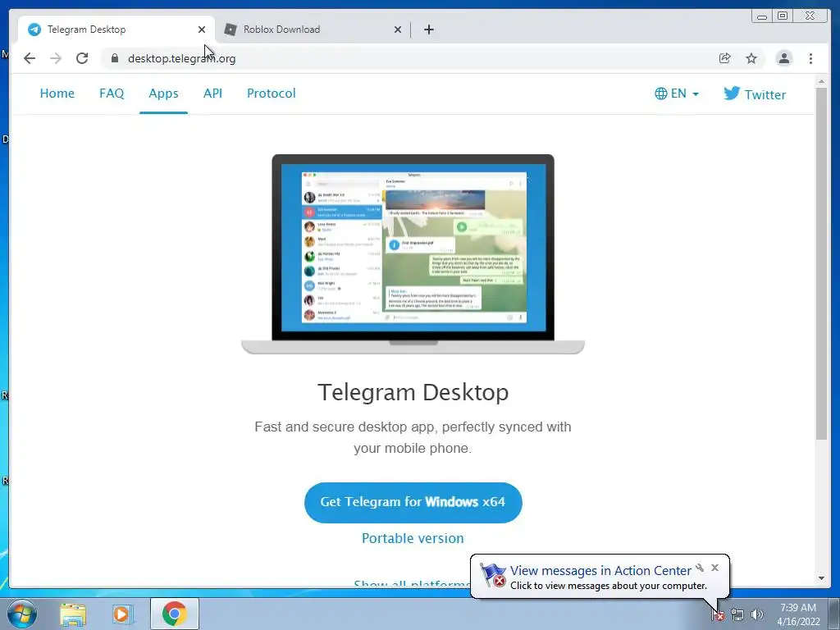Select the Telegram Desktop tab
The height and width of the screenshot is (630, 840).
click(116, 30)
